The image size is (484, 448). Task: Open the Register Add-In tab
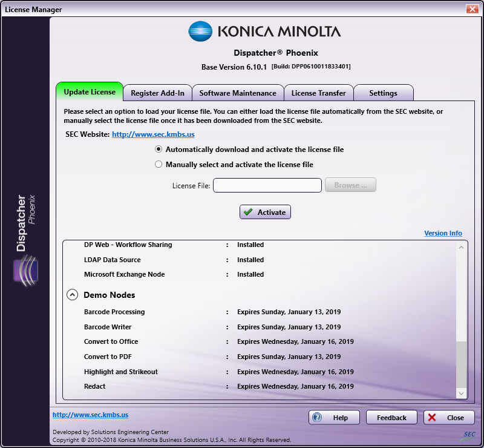point(157,93)
